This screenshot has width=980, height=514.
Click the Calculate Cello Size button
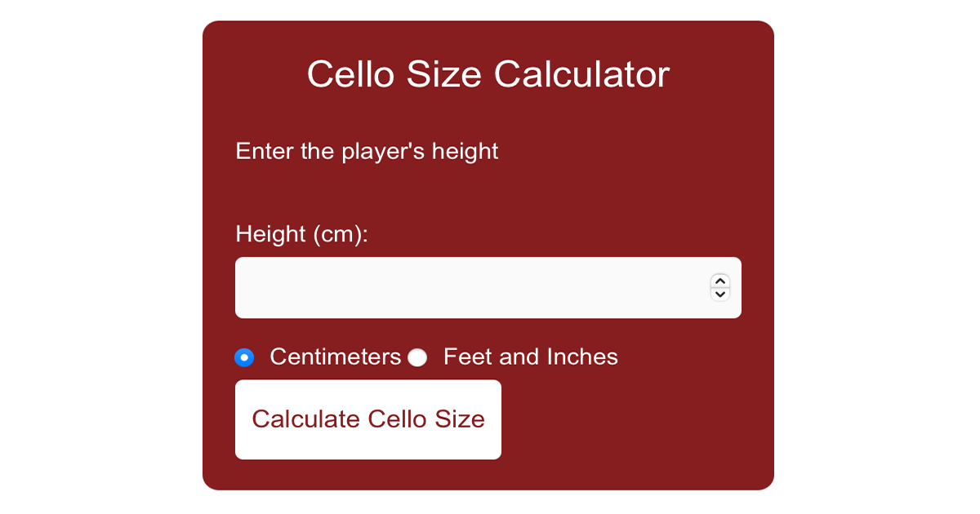pyautogui.click(x=367, y=419)
